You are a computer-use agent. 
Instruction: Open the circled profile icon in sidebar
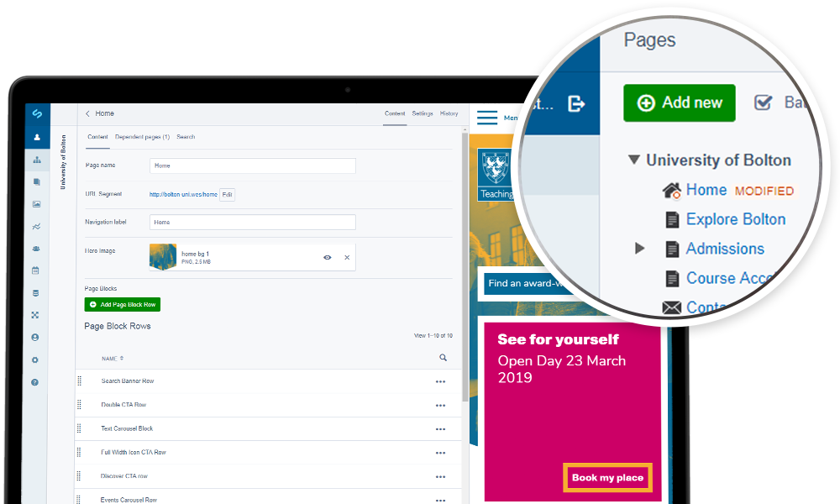[34, 338]
